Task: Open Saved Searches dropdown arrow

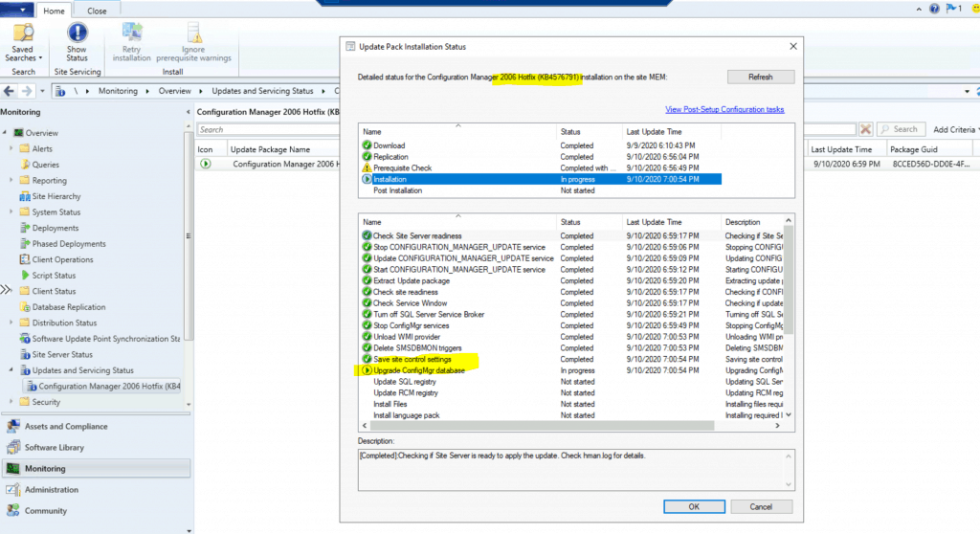Action: 40,58
